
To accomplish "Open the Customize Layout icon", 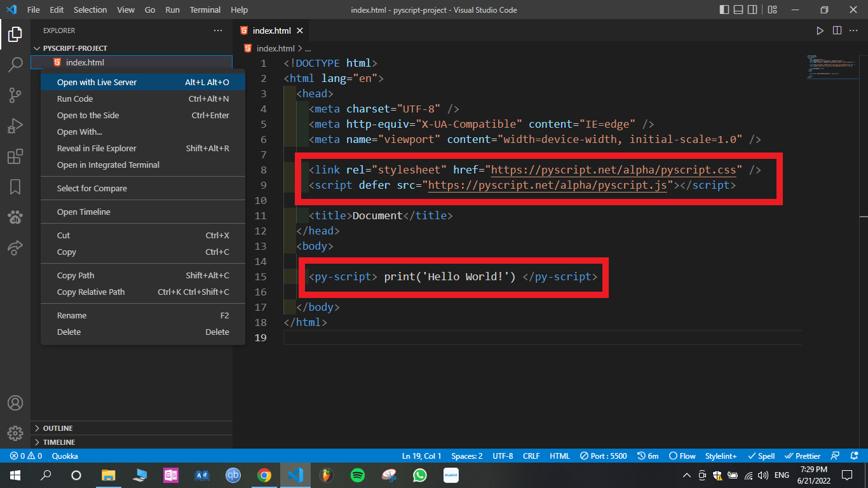I will tap(772, 10).
